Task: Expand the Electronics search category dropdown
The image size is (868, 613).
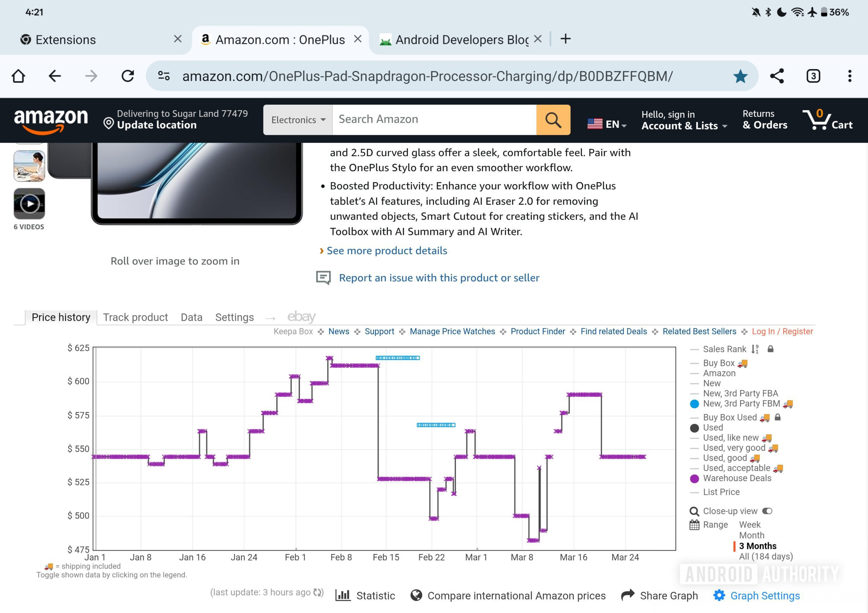Action: tap(298, 120)
